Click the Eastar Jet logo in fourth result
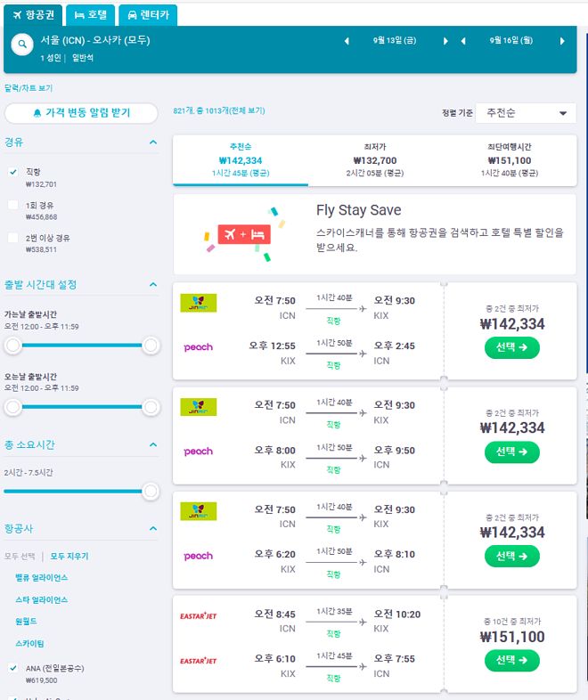Image resolution: width=588 pixels, height=700 pixels. (x=198, y=615)
